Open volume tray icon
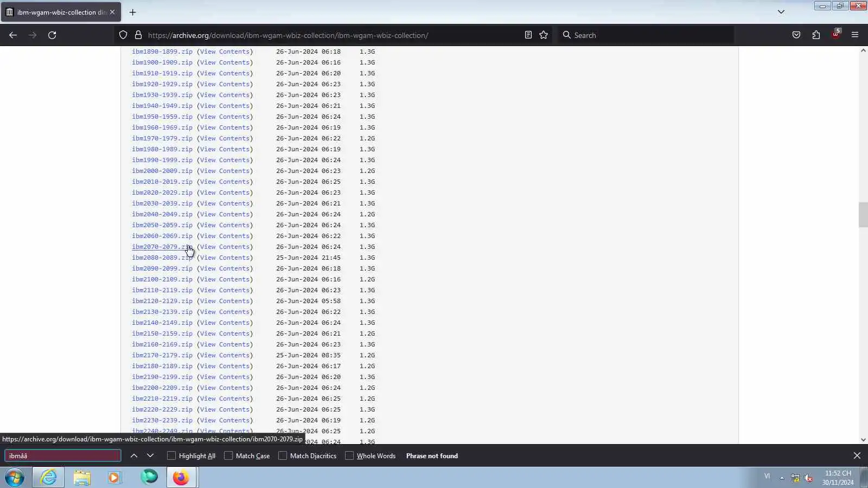The width and height of the screenshot is (868, 488). click(x=808, y=478)
